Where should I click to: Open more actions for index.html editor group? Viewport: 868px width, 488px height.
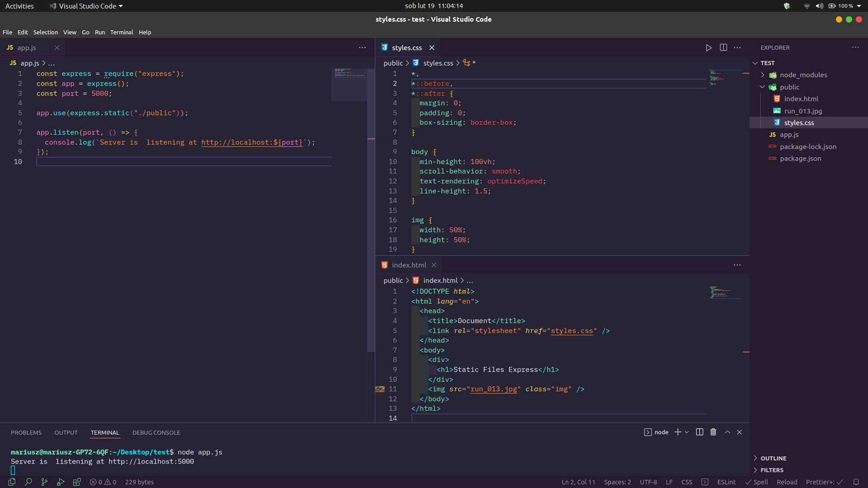pyautogui.click(x=737, y=265)
